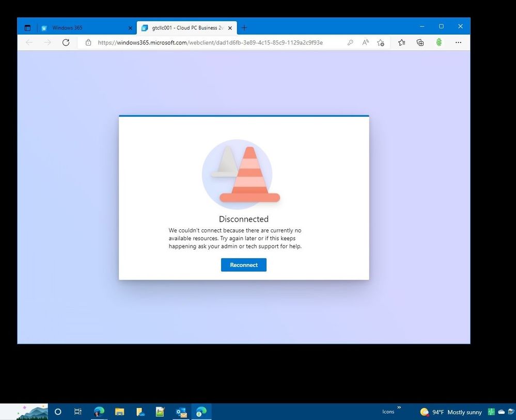Launch File Explorer from the taskbar
This screenshot has width=516, height=420.
click(x=119, y=412)
